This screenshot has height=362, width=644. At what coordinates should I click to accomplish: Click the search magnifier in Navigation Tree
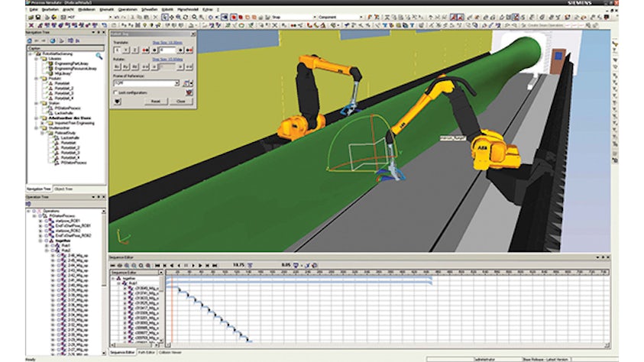pos(99,56)
